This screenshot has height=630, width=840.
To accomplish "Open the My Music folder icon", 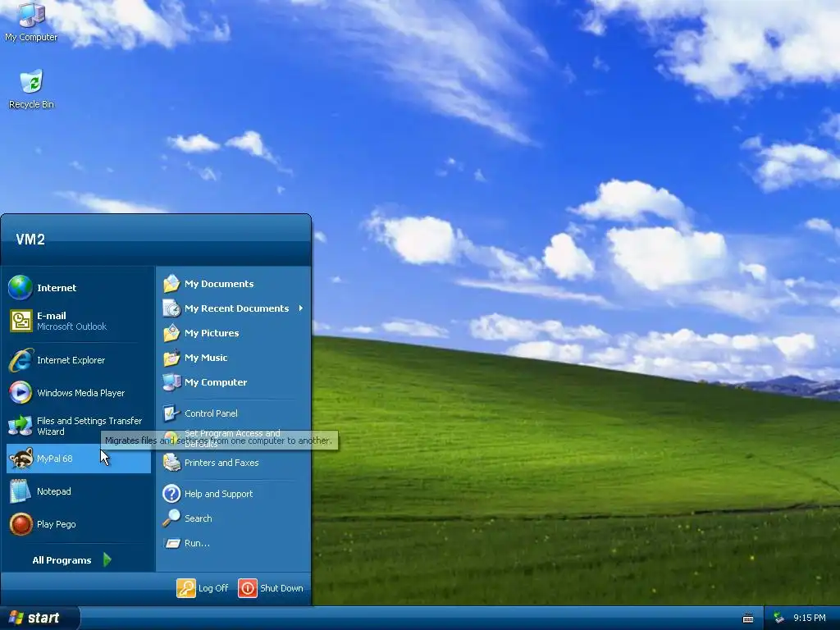I will click(x=171, y=358).
